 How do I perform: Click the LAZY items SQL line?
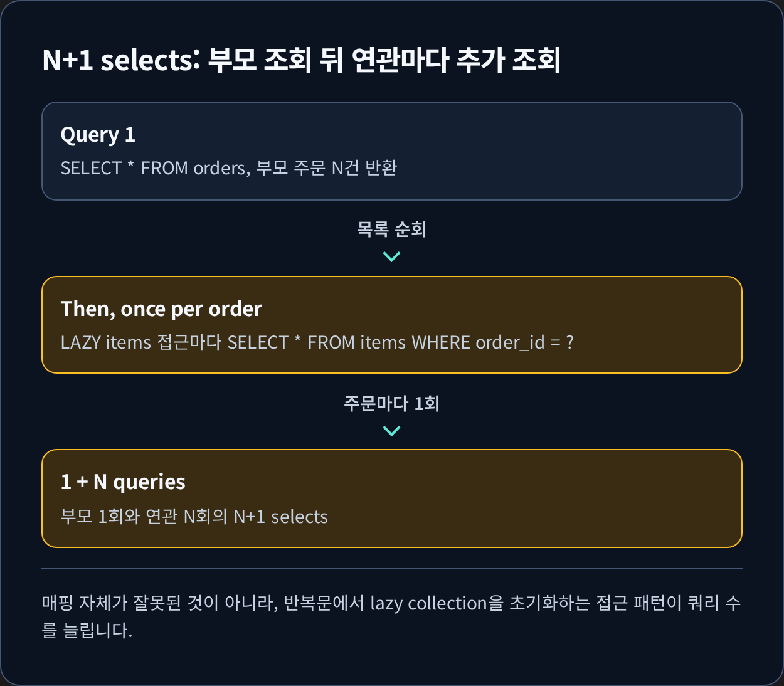pos(317,342)
